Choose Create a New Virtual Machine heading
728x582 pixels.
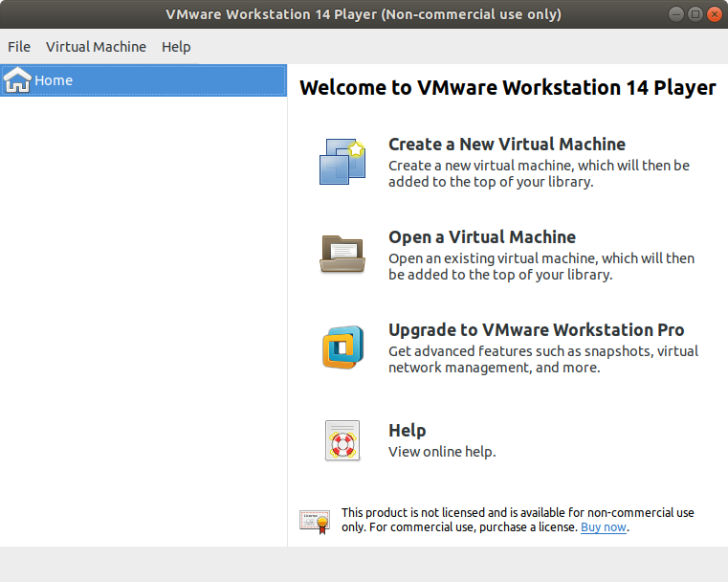point(507,145)
